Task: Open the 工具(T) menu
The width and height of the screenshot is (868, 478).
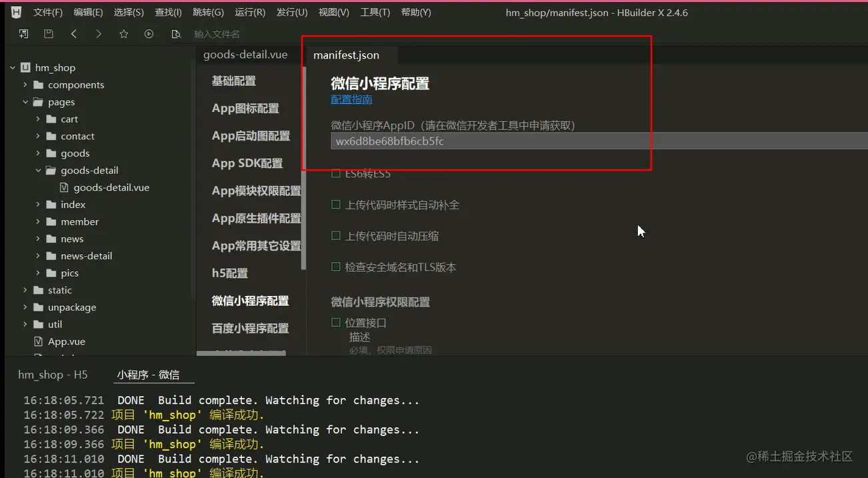Action: [x=375, y=13]
